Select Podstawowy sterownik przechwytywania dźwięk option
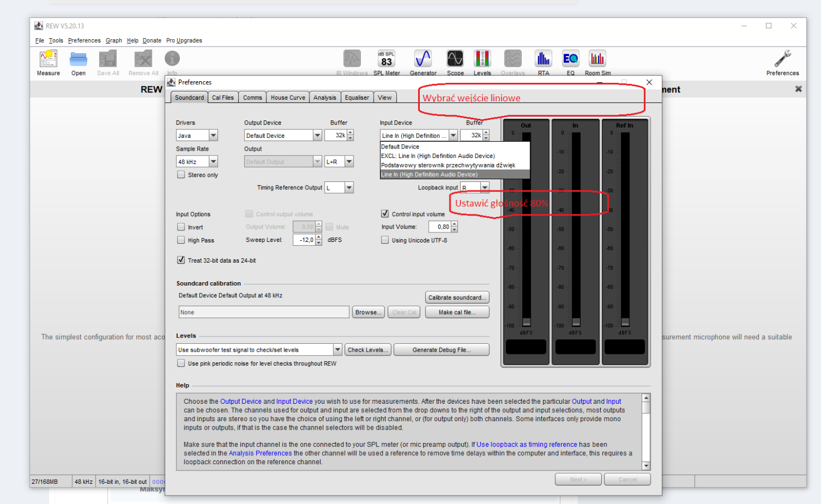This screenshot has height=504, width=821. 454,165
